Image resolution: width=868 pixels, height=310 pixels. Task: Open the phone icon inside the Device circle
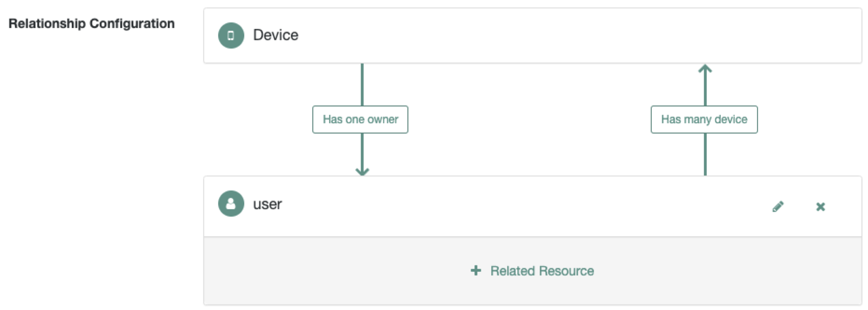tap(231, 35)
